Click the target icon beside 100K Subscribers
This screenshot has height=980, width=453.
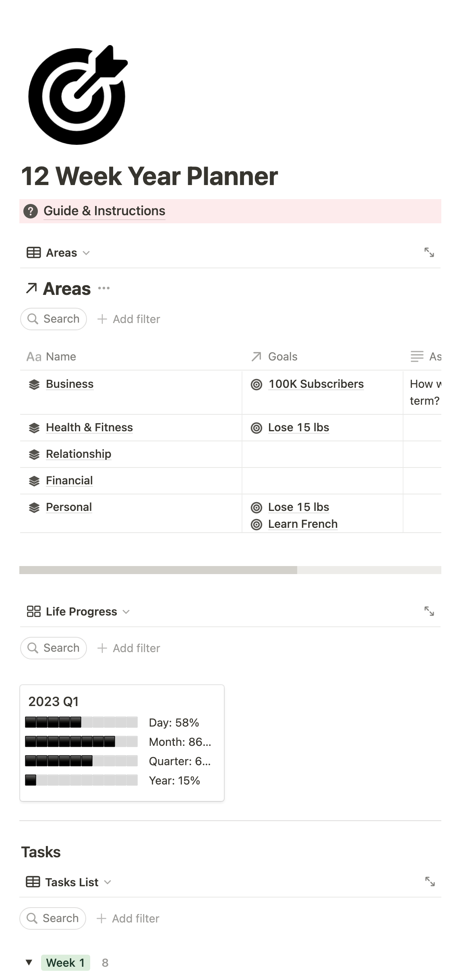coord(257,385)
